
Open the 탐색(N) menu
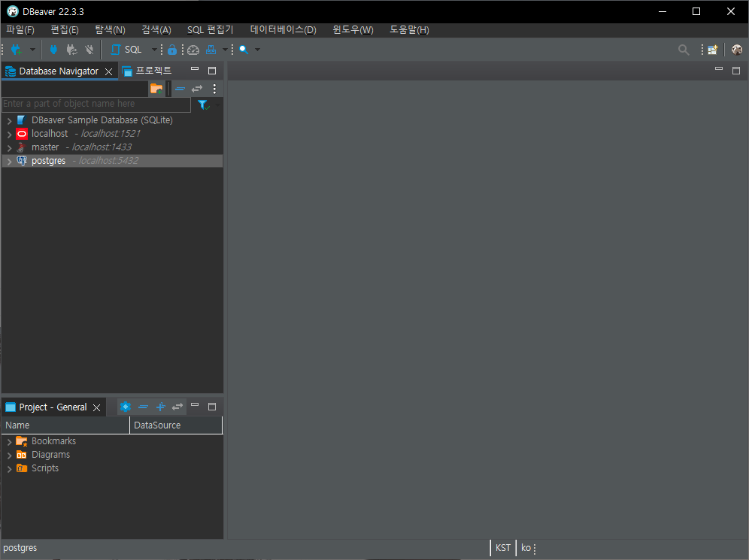pyautogui.click(x=110, y=29)
